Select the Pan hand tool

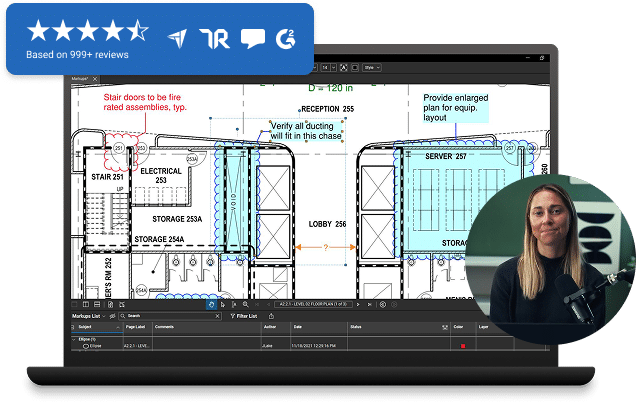point(211,304)
